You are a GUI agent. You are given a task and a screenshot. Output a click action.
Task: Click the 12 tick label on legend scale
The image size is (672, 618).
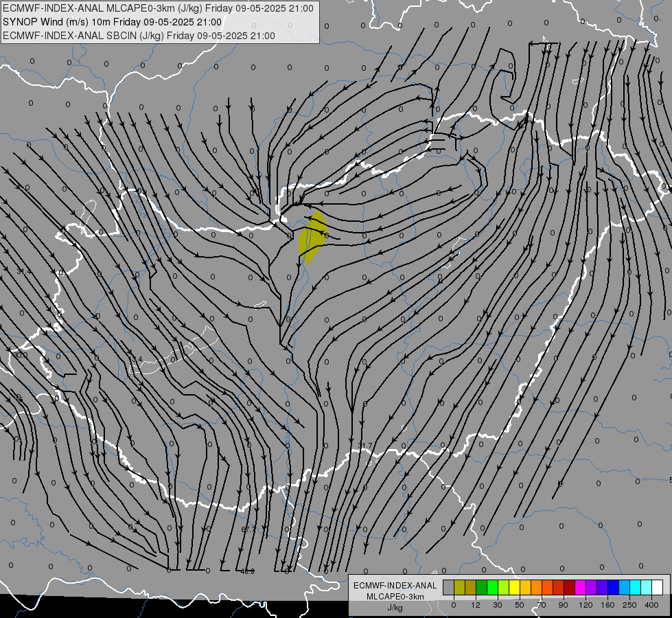[476, 605]
